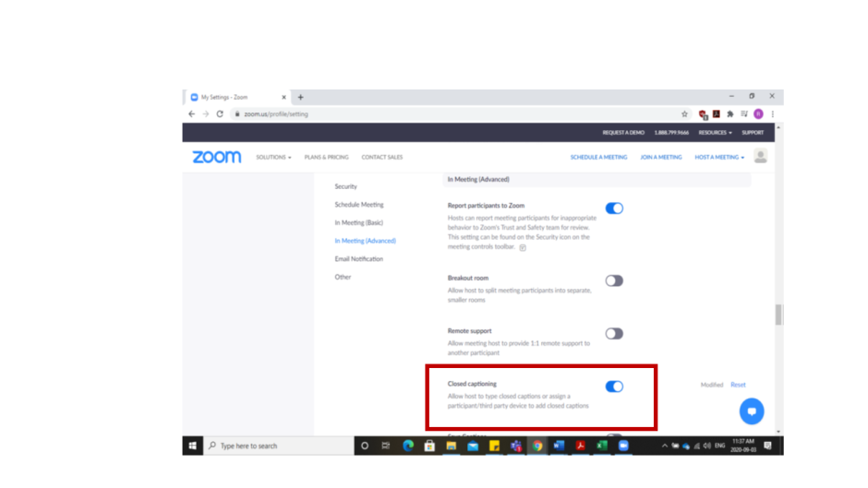
Task: Switch to Word in taskbar
Action: coord(559,446)
